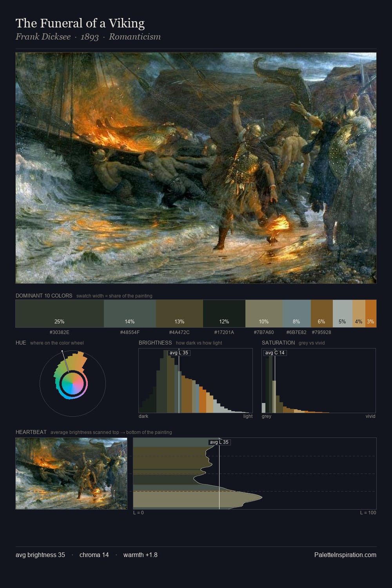Click the artist name 'Frank Dicksee'
The image size is (392, 588).
pos(43,37)
